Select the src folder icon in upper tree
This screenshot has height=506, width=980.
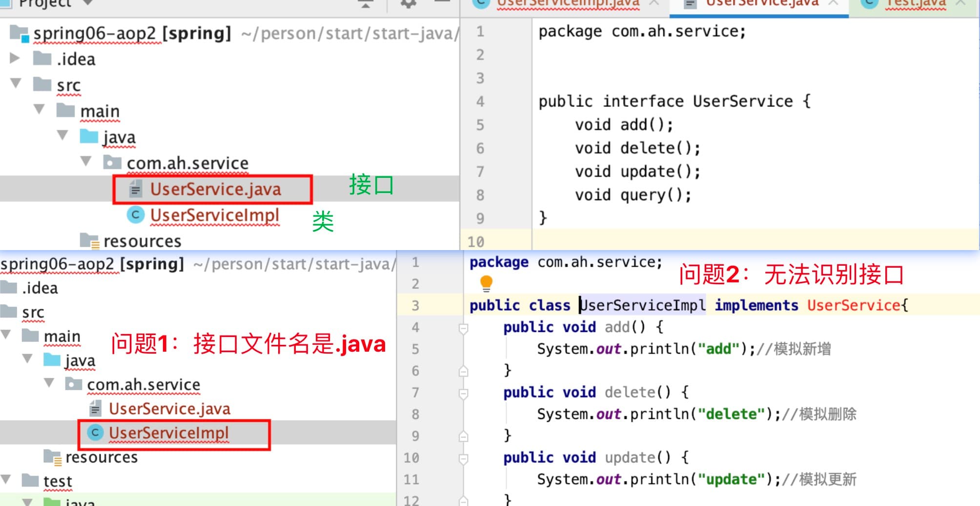(42, 84)
